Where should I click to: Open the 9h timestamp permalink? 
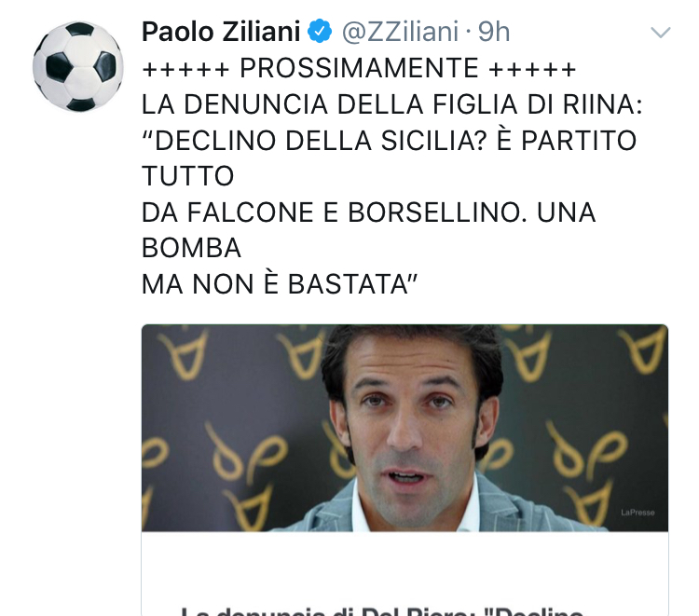pyautogui.click(x=494, y=32)
